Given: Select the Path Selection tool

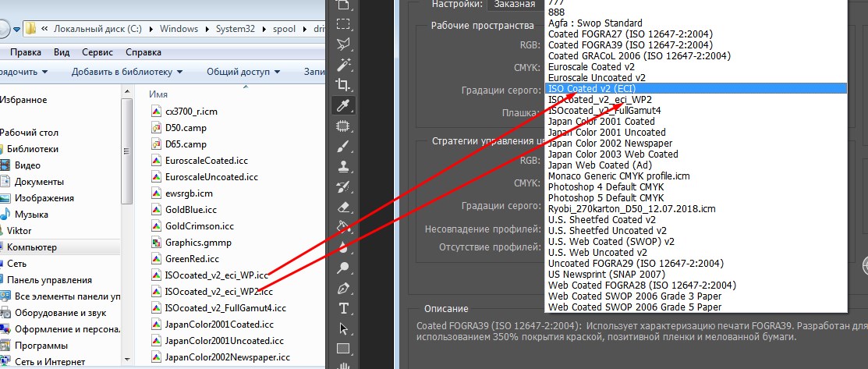Looking at the screenshot, I should pyautogui.click(x=343, y=328).
